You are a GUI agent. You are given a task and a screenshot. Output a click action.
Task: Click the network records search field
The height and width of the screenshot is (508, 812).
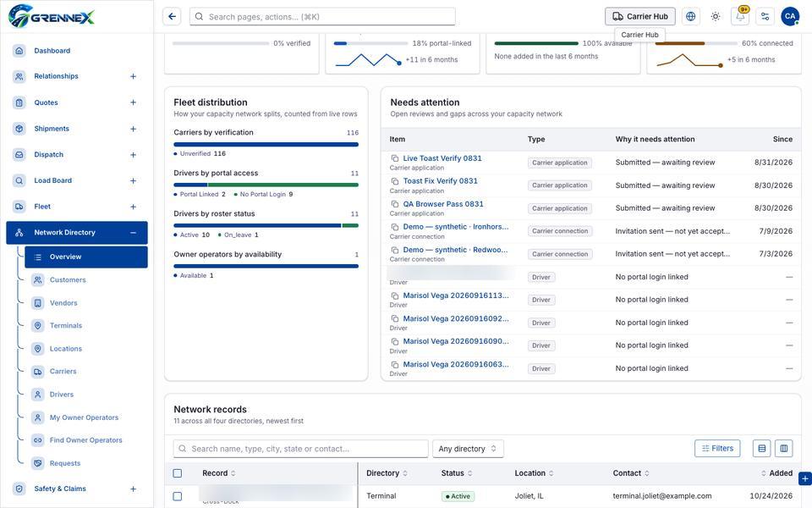click(x=301, y=449)
